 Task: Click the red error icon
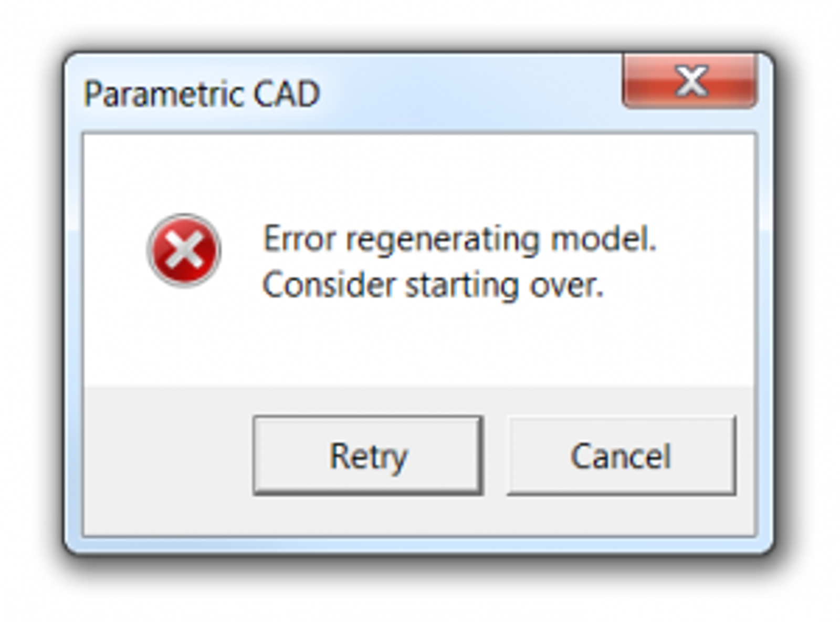click(184, 251)
